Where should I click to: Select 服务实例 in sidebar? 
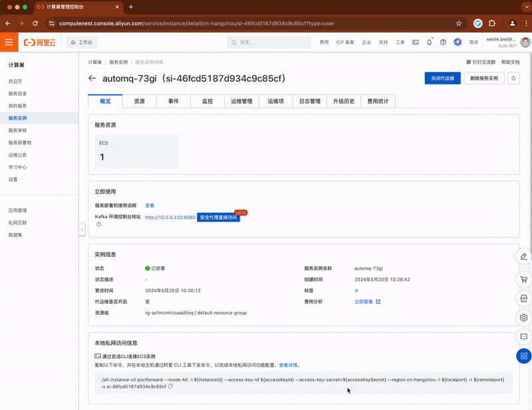18,118
